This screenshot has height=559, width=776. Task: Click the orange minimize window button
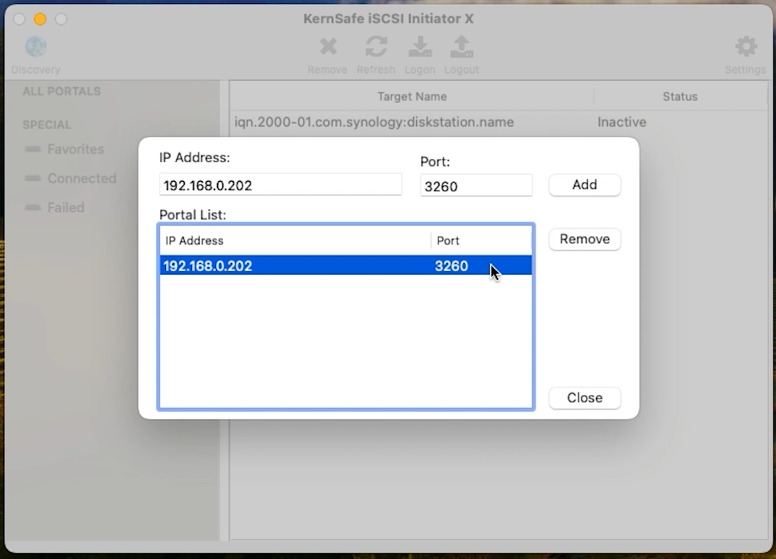click(x=40, y=19)
